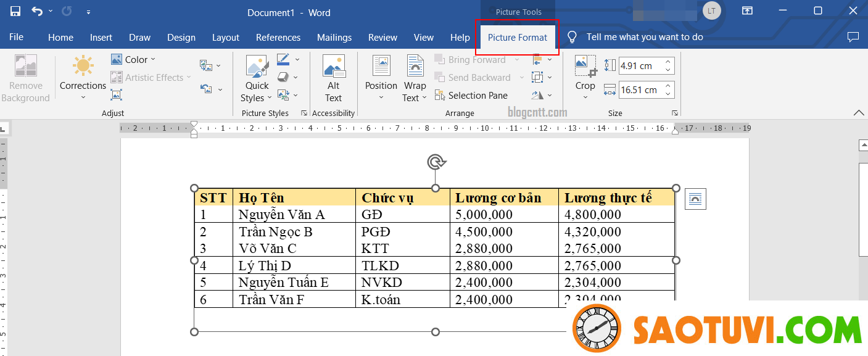Open the Picture Border color dropdown
868x356 pixels.
point(297,60)
